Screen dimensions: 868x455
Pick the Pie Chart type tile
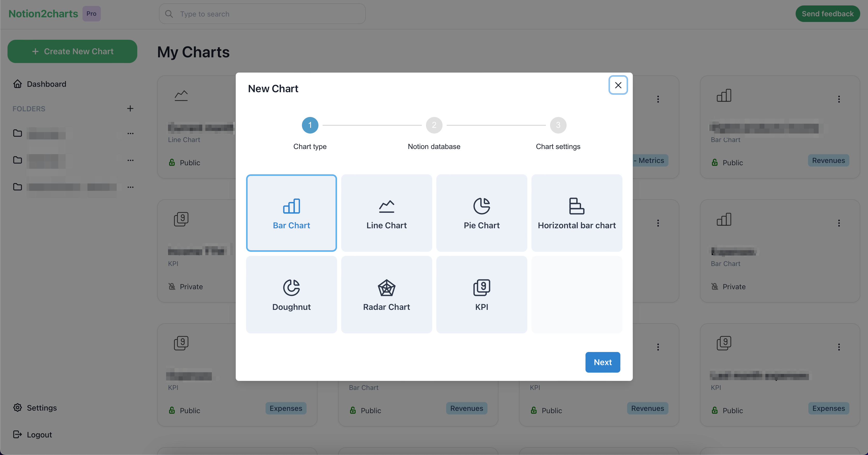[x=482, y=213]
